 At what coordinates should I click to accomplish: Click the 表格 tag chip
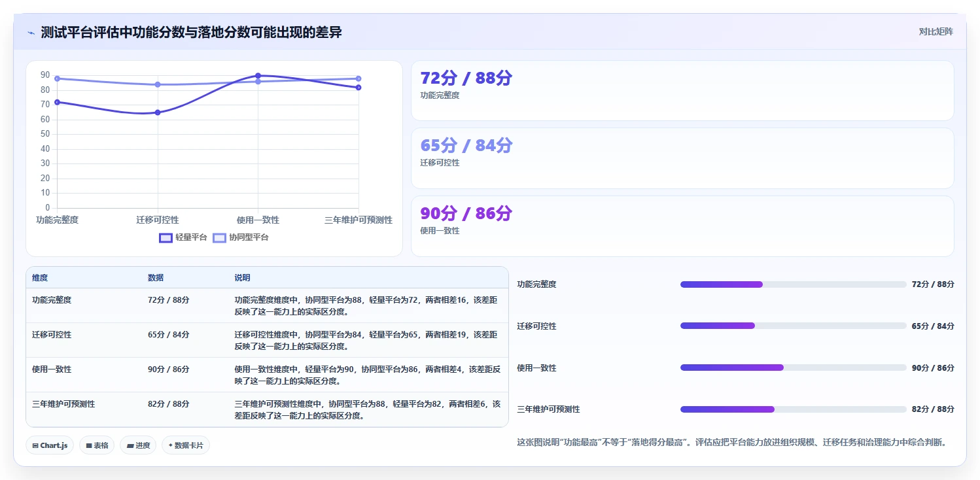pos(97,445)
